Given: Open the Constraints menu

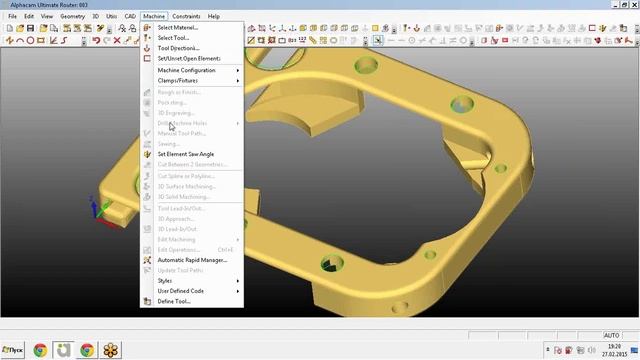Looking at the screenshot, I should pyautogui.click(x=186, y=16).
